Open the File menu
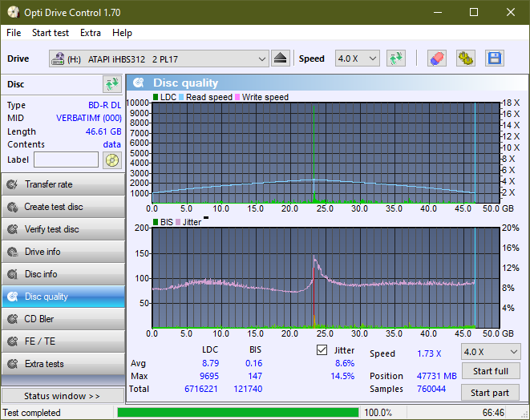 pos(14,33)
